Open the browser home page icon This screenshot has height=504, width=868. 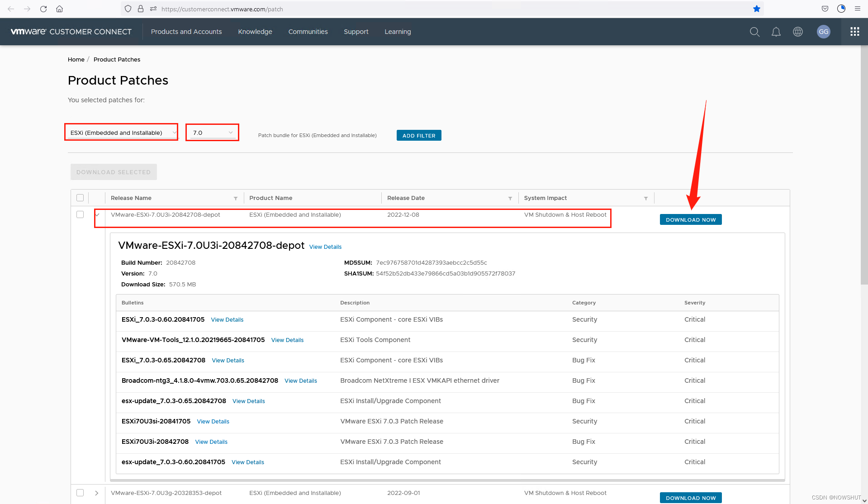click(x=59, y=9)
